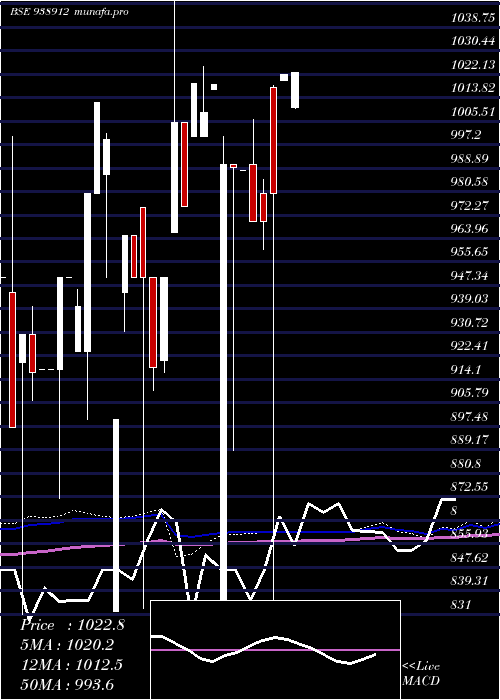Viewport: 500px width, 700px height.
Task: Click the 1013.82 price axis label
Action: (x=473, y=88)
